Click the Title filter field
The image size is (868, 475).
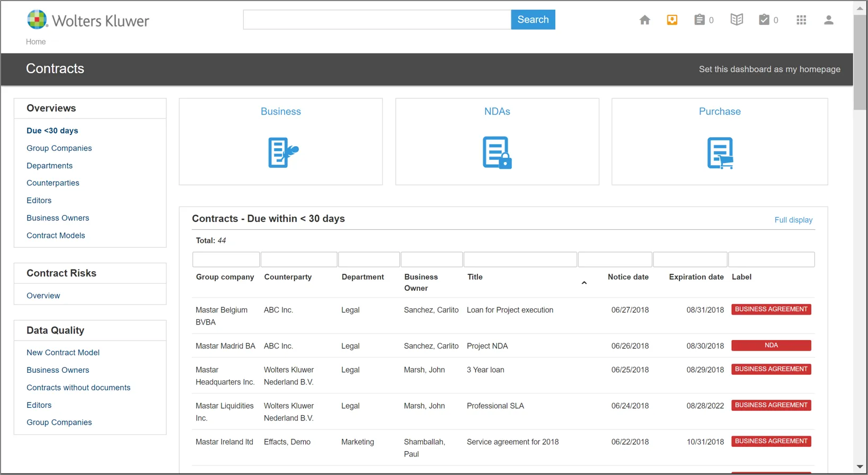tap(520, 259)
